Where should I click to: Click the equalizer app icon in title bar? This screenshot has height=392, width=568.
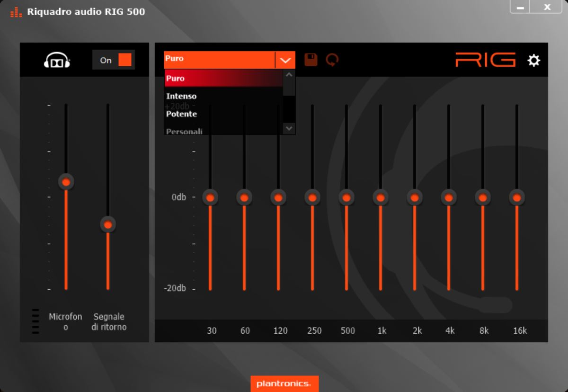point(16,12)
